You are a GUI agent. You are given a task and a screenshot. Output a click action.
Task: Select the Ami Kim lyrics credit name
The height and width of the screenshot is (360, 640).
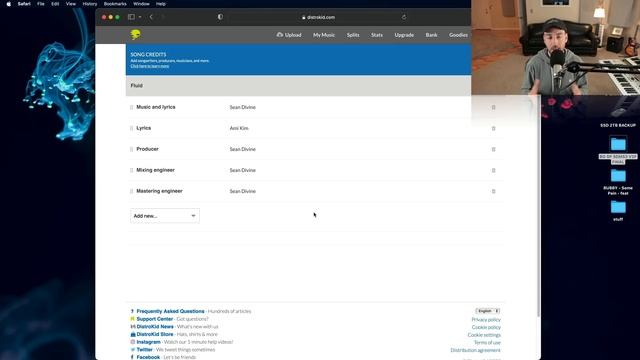[x=239, y=128]
